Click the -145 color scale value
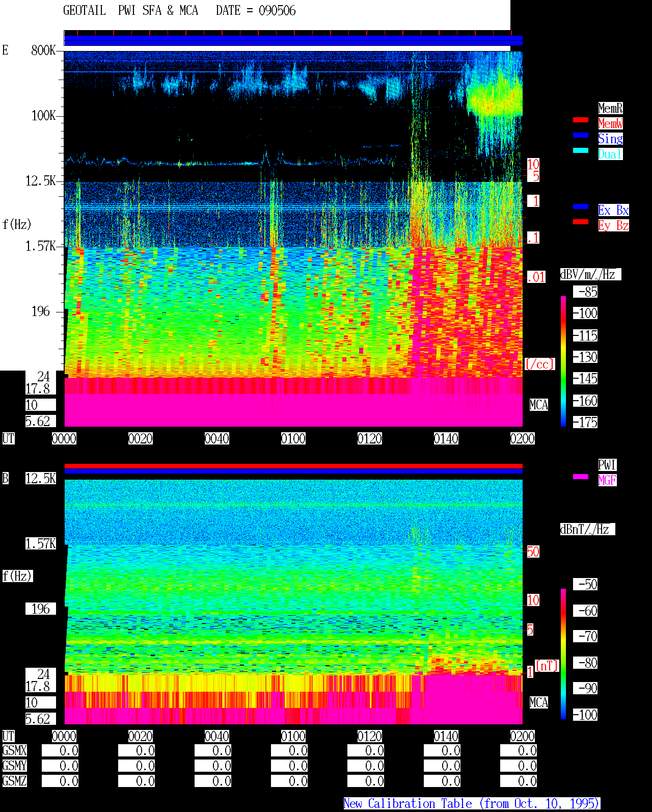This screenshot has height=812, width=652. pos(585,378)
